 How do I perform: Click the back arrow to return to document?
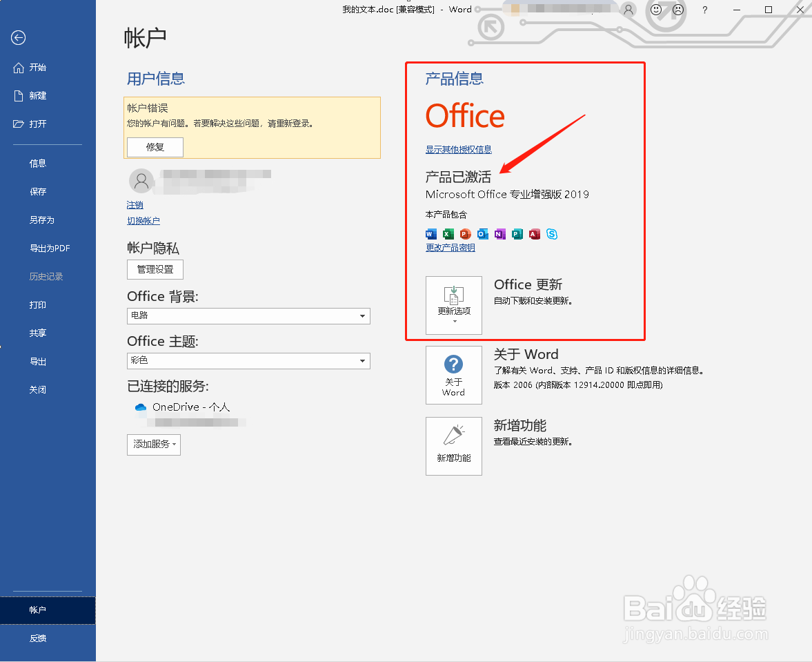click(x=18, y=38)
